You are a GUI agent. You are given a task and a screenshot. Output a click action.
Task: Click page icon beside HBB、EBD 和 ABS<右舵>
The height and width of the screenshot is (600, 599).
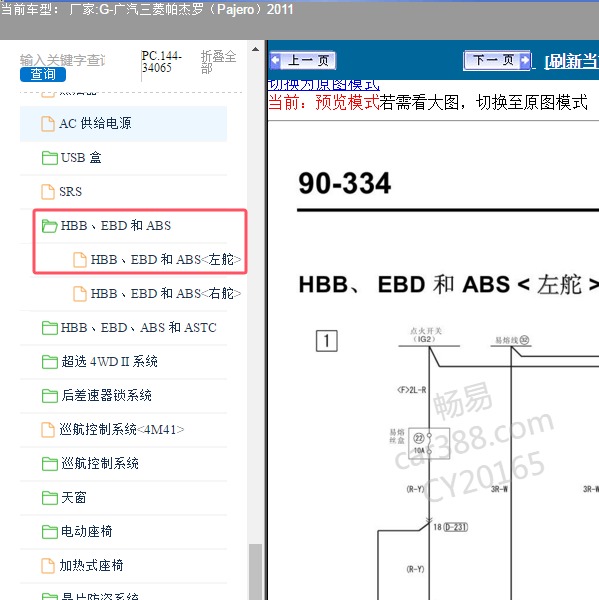click(80, 294)
